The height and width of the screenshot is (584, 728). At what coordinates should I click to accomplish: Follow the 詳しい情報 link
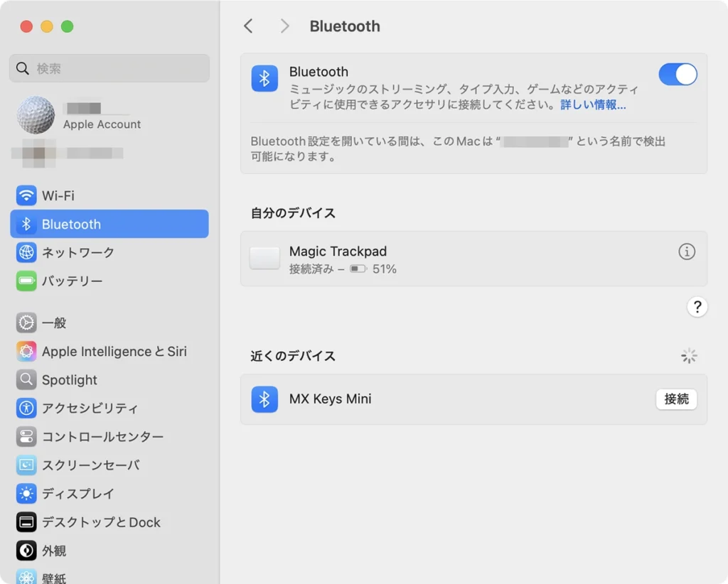(593, 105)
